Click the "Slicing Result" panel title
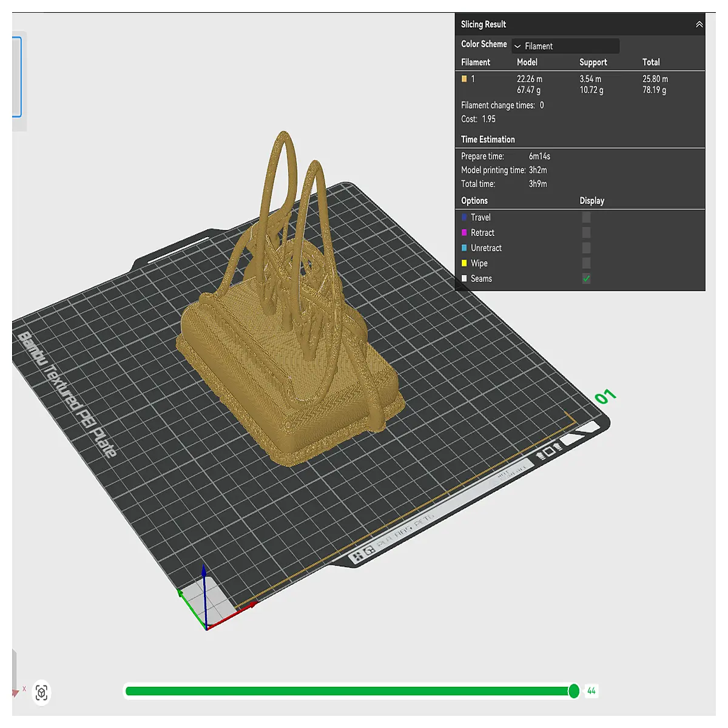This screenshot has height=728, width=728. click(484, 24)
